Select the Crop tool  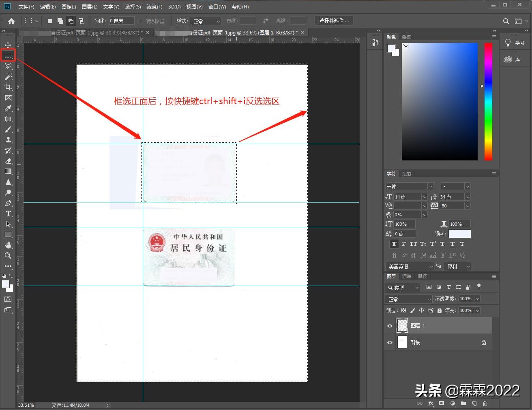click(x=8, y=87)
